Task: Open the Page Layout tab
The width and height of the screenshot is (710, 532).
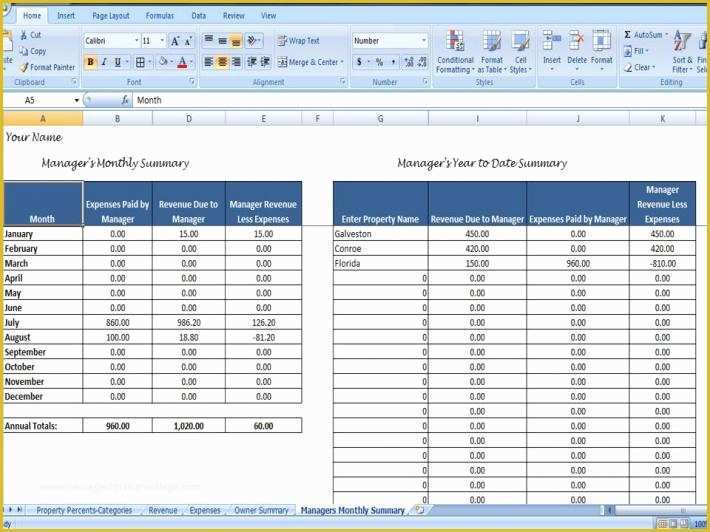Action: (x=110, y=15)
